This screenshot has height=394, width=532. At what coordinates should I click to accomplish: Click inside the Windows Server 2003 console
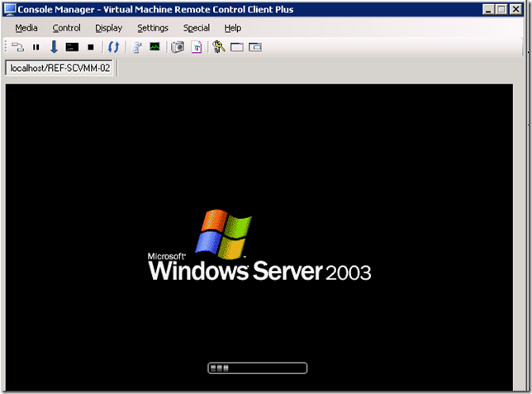point(259,237)
